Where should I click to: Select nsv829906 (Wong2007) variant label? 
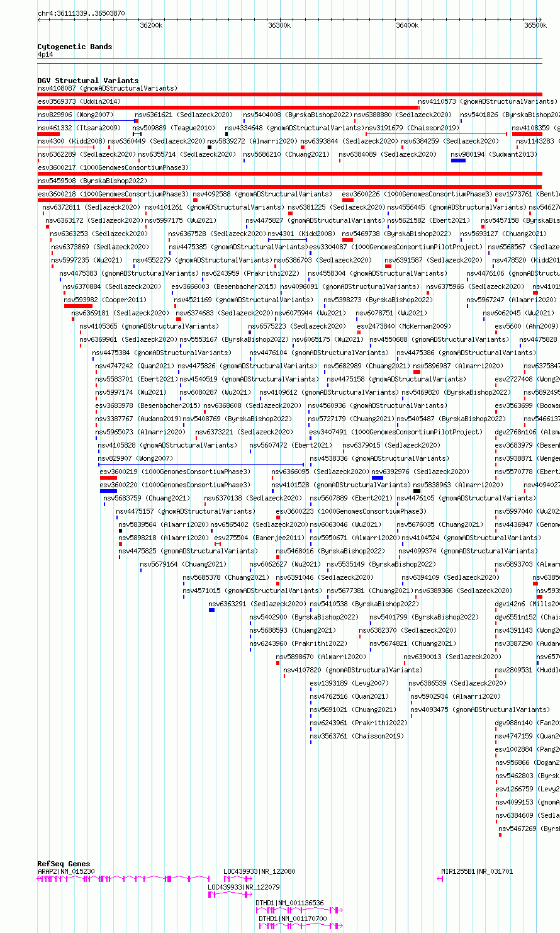76,115
